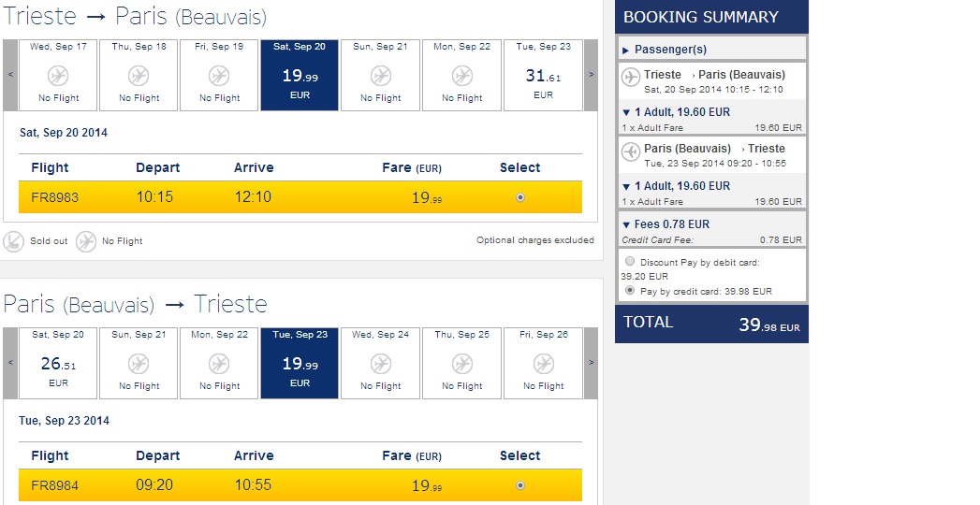980x505 pixels.
Task: Click the Sat, Sep 20 outbound date at 19.99 EUR
Action: pyautogui.click(x=300, y=75)
